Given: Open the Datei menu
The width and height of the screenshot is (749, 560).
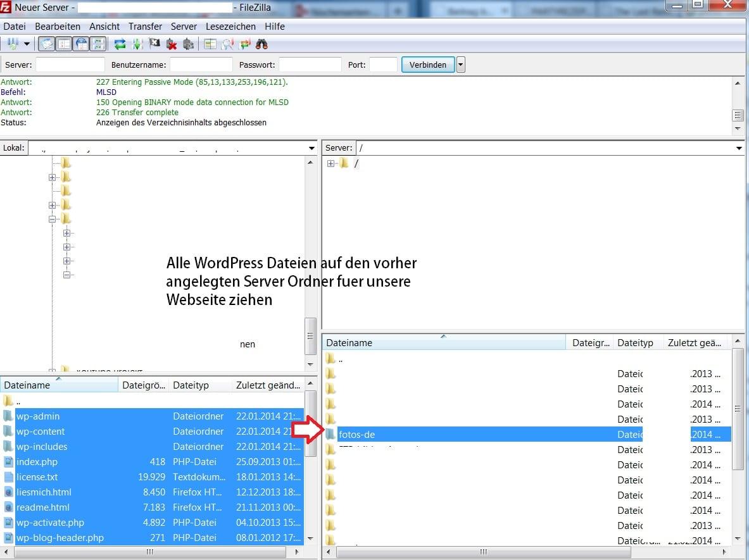Looking at the screenshot, I should 15,26.
